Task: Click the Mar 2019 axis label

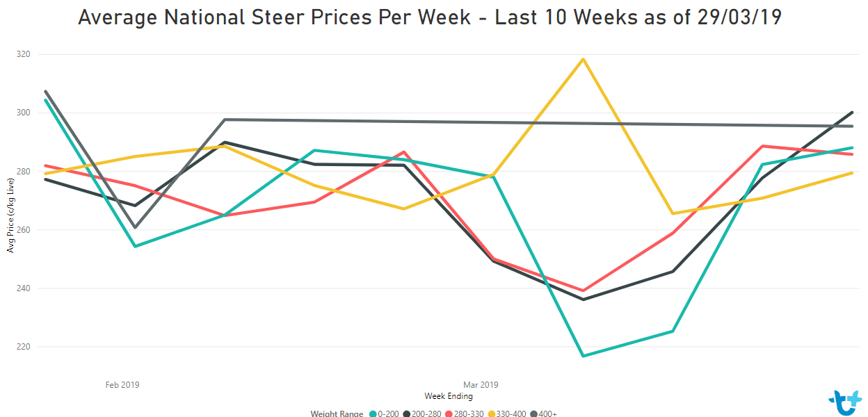Action: click(481, 384)
